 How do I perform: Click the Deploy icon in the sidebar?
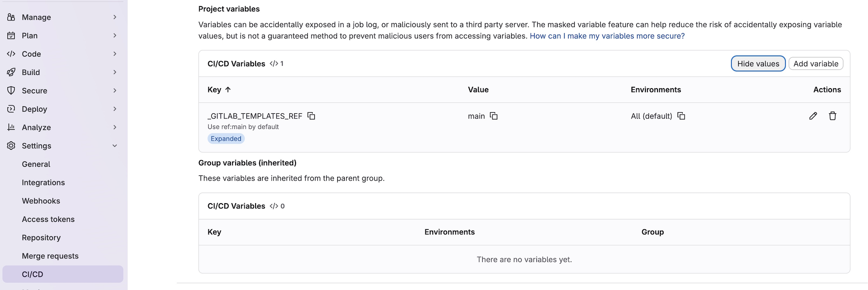[x=11, y=109]
